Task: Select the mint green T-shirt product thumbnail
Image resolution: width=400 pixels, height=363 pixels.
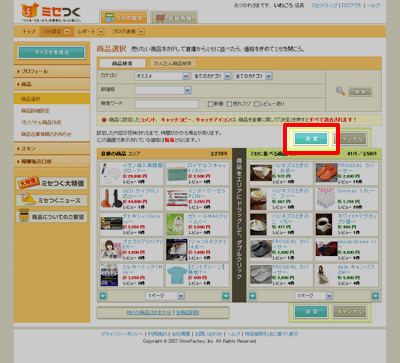Action: point(175,276)
